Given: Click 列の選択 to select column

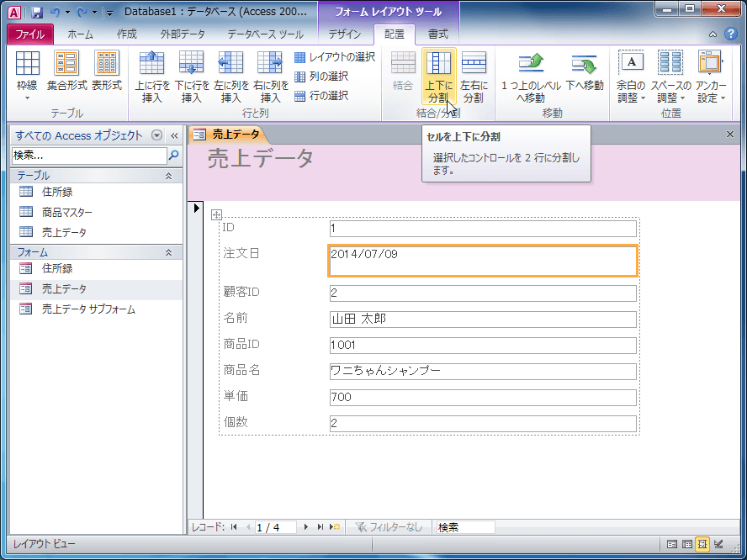Looking at the screenshot, I should coord(321,77).
